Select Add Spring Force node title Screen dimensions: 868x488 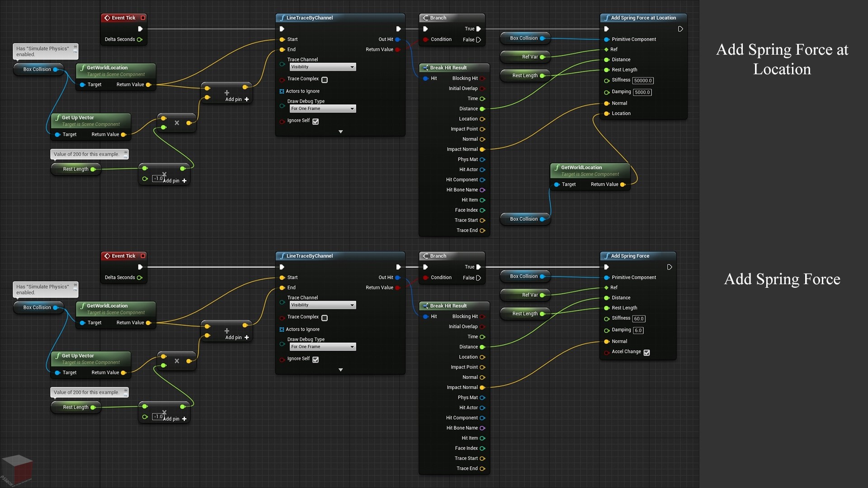(638, 256)
